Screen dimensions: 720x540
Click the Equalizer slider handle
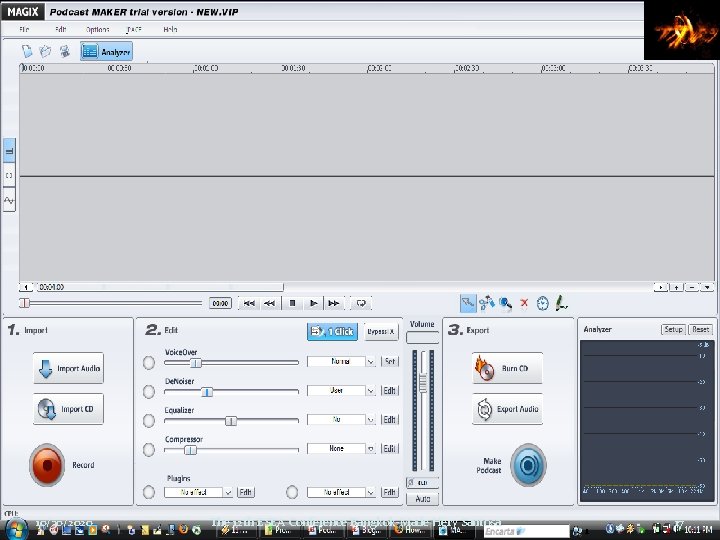click(x=231, y=421)
